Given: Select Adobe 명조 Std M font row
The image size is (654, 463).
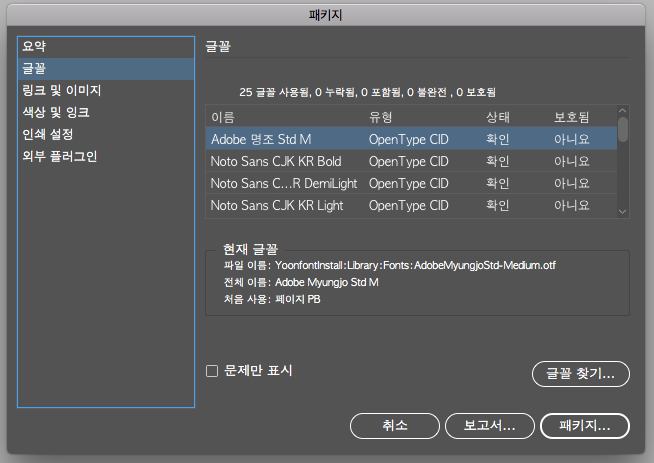Looking at the screenshot, I should pos(411,139).
